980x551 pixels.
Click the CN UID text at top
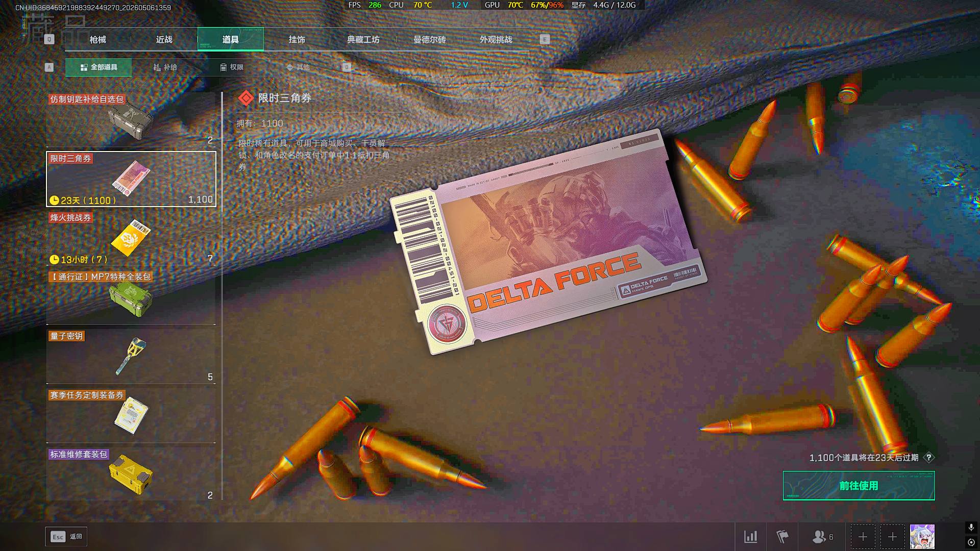click(93, 8)
